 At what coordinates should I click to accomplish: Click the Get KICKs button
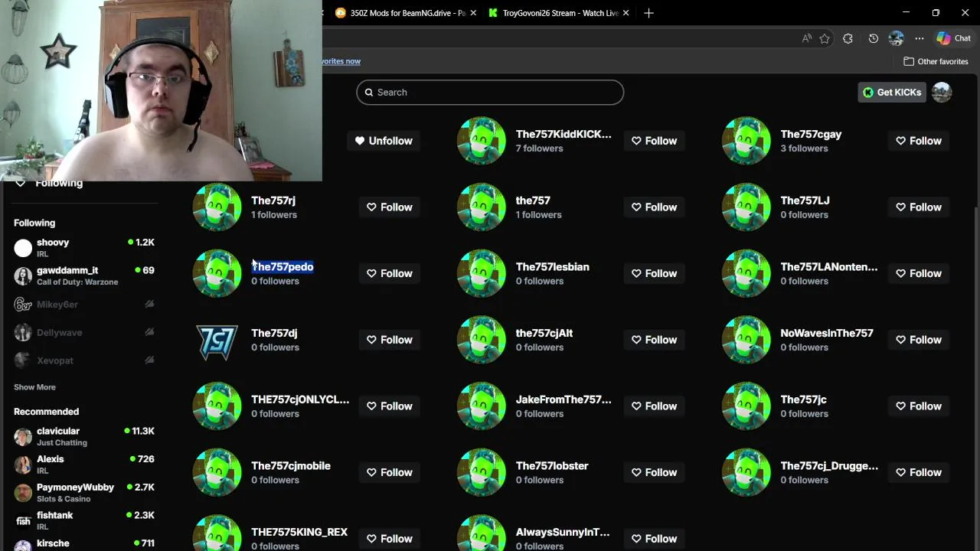[892, 92]
